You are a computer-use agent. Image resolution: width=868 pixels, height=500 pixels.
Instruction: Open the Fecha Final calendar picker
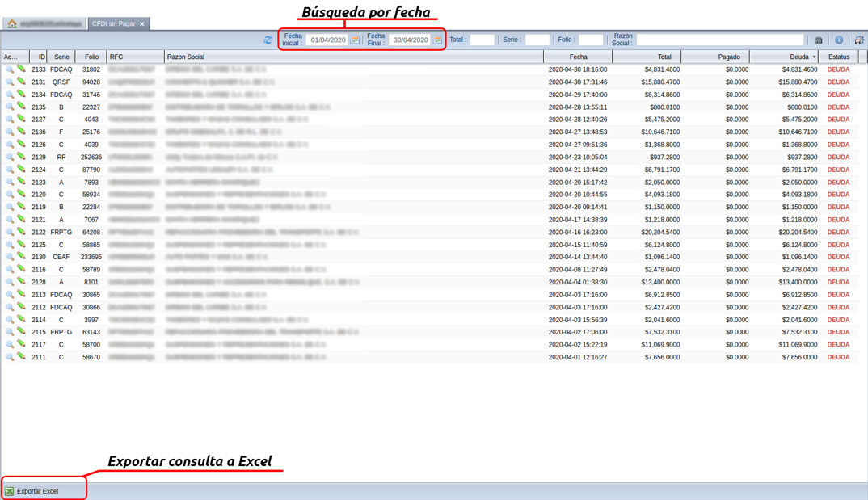437,40
